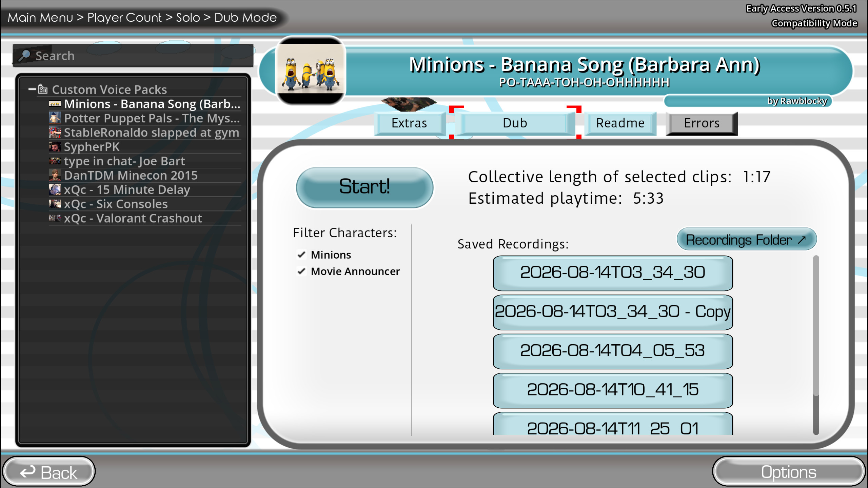
Task: Open the Readme tab
Action: pyautogui.click(x=620, y=123)
